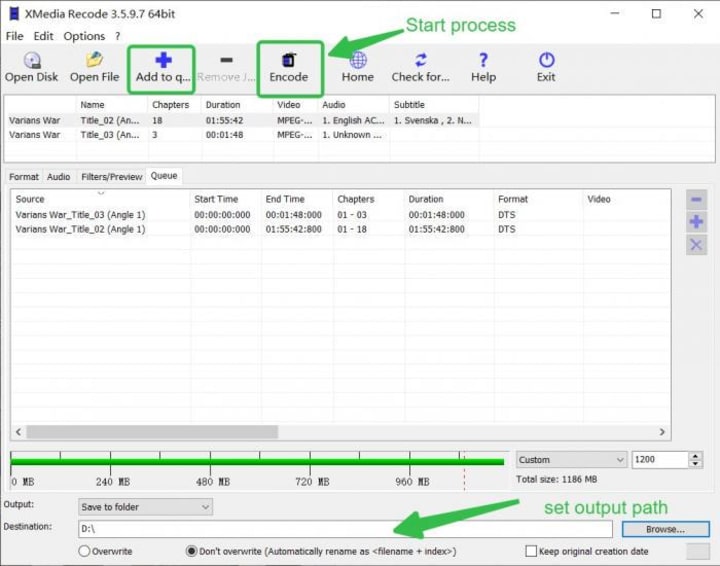Image resolution: width=720 pixels, height=566 pixels.
Task: Increase the 1200 size value with up arrow
Action: 696,455
